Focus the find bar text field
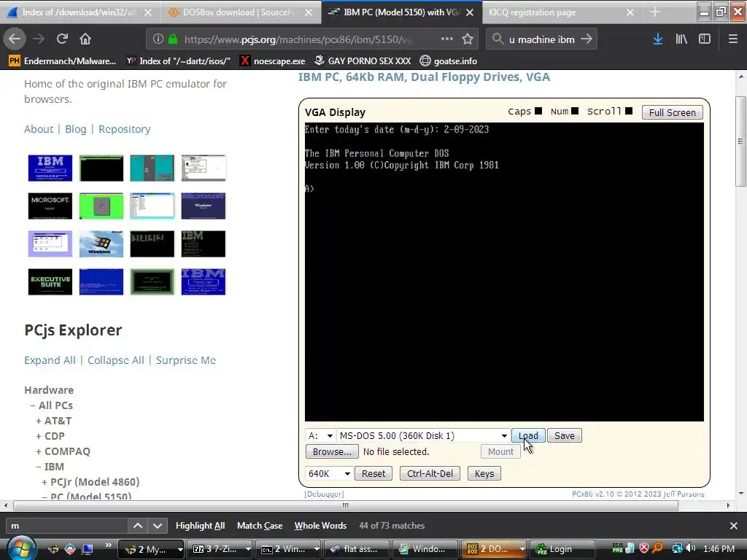The width and height of the screenshot is (747, 560). (66, 526)
